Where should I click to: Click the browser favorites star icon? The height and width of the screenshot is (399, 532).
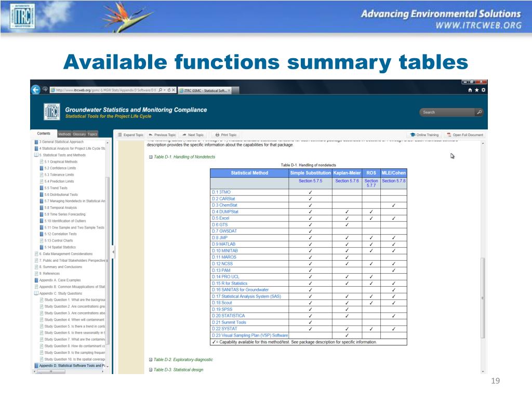tap(477, 90)
